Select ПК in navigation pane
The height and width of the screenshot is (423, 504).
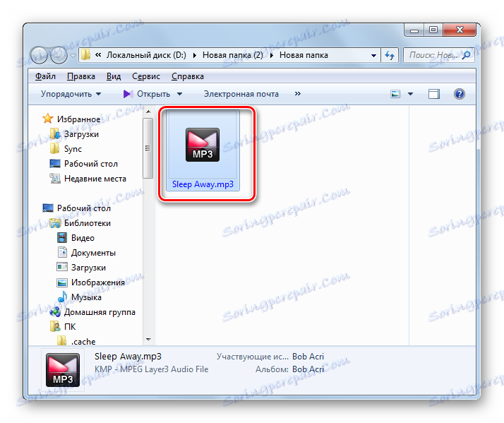coord(70,327)
